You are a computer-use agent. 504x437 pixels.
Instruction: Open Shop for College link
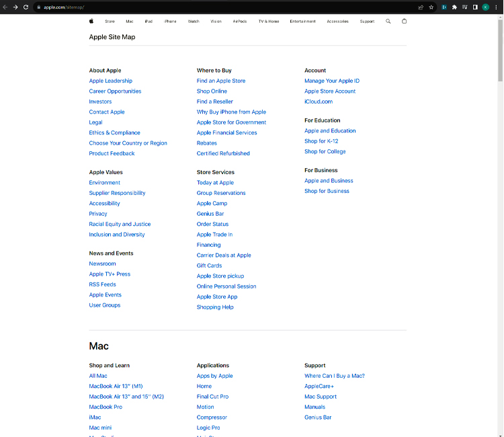point(325,151)
